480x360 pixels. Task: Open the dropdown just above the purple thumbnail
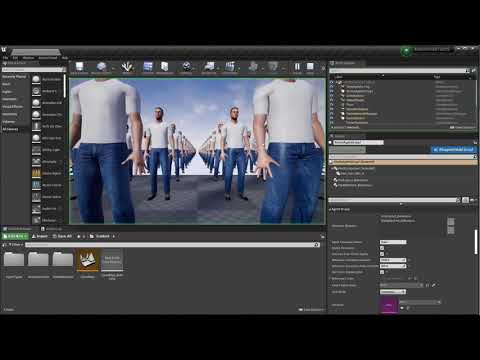393,292
